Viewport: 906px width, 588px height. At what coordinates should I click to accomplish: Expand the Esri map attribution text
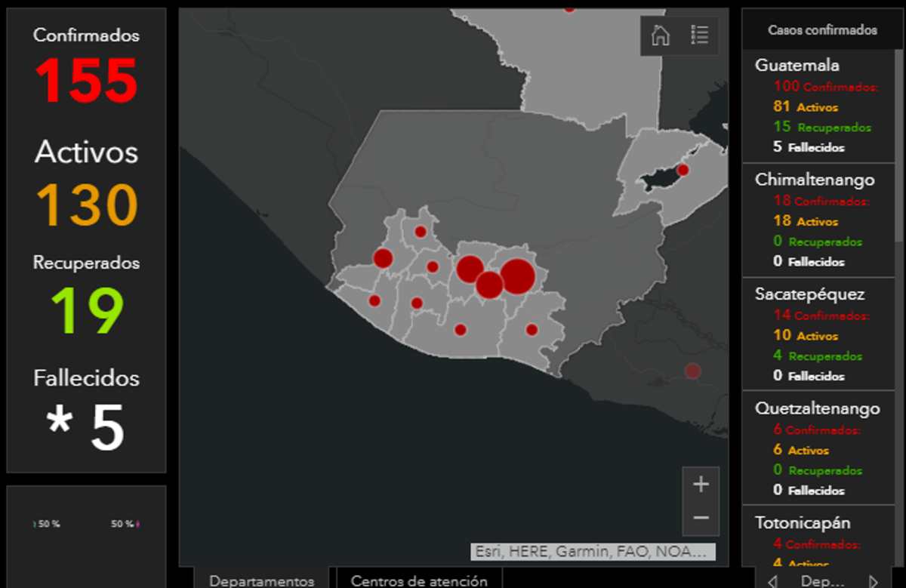(593, 551)
